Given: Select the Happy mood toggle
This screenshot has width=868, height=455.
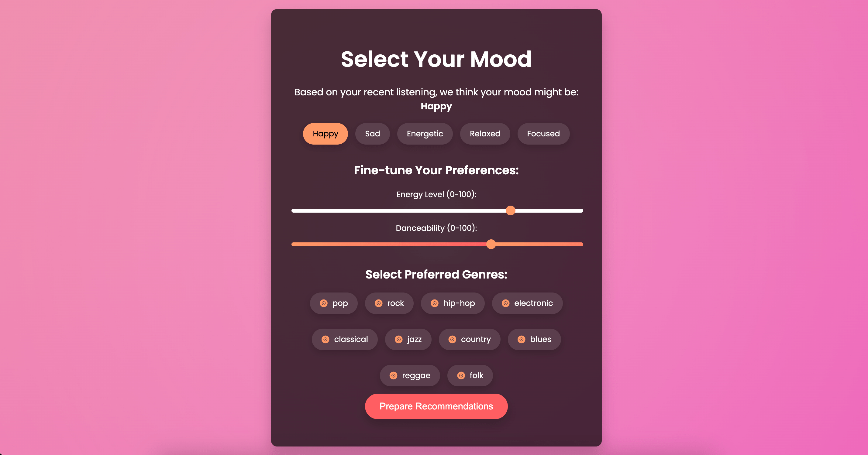Looking at the screenshot, I should click(x=325, y=133).
